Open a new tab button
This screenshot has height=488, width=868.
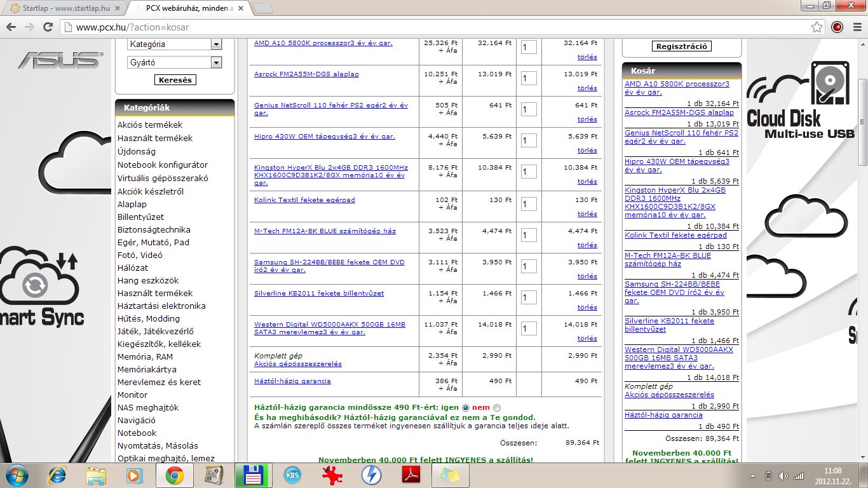[x=263, y=9]
